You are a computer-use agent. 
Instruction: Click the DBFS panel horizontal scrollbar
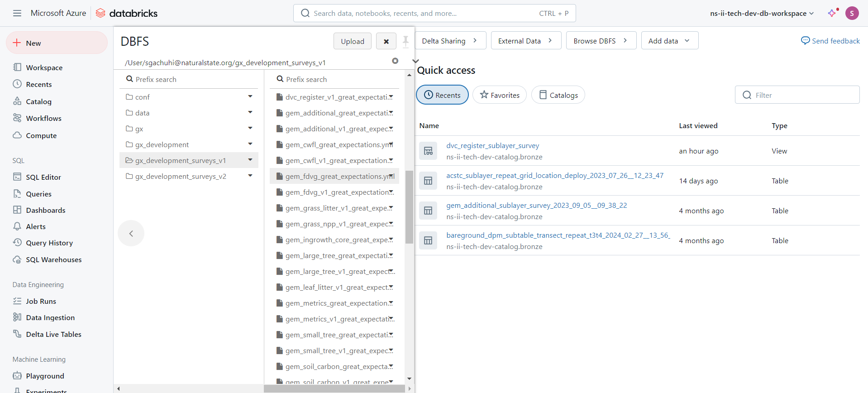pos(334,388)
